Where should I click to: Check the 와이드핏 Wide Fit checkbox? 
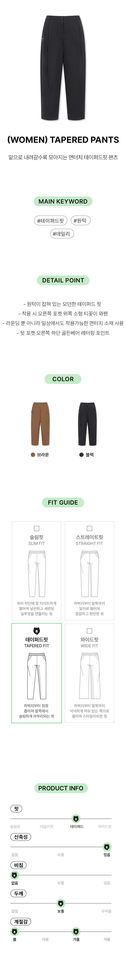tap(89, 631)
